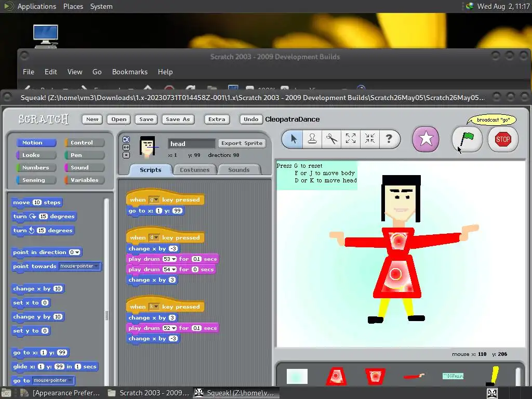Switch to the Costumes tab
Screen dimensions: 532x399
(x=195, y=170)
